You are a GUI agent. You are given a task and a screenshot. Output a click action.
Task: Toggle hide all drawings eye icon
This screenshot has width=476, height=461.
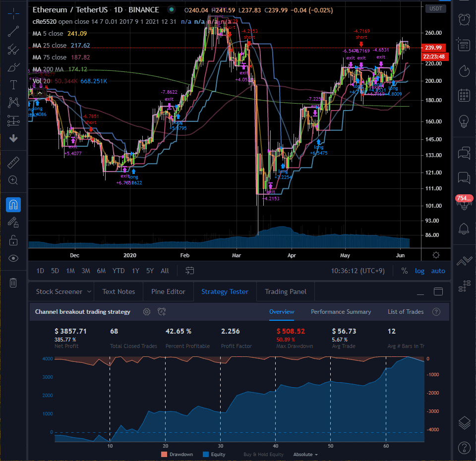pos(13,258)
